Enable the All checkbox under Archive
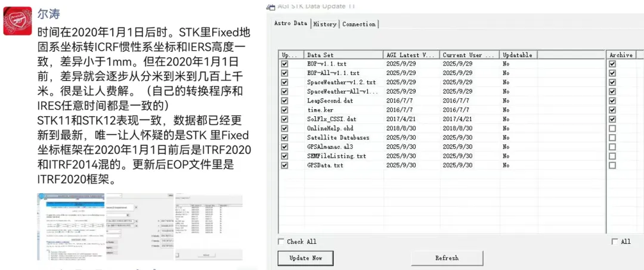The image size is (644, 270). pos(614,241)
